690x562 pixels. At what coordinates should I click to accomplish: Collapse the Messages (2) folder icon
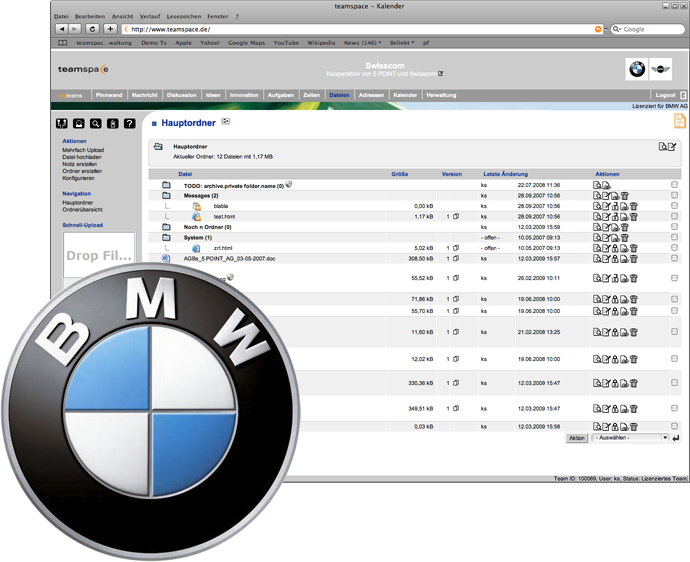pos(166,195)
